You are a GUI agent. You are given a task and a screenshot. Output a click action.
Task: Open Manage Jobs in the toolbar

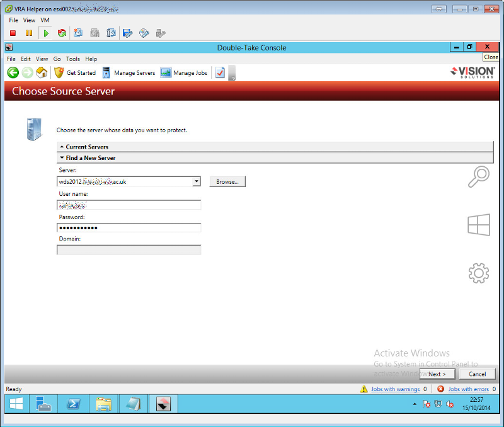pyautogui.click(x=184, y=73)
